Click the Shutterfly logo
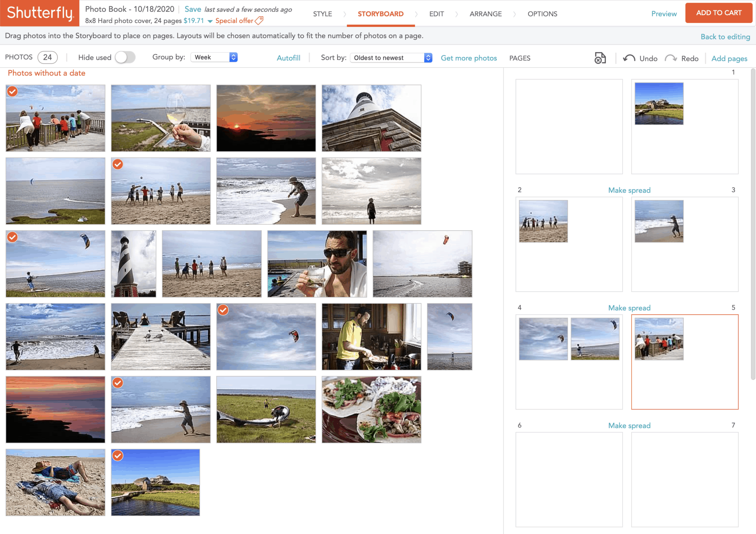This screenshot has height=534, width=756. [39, 13]
